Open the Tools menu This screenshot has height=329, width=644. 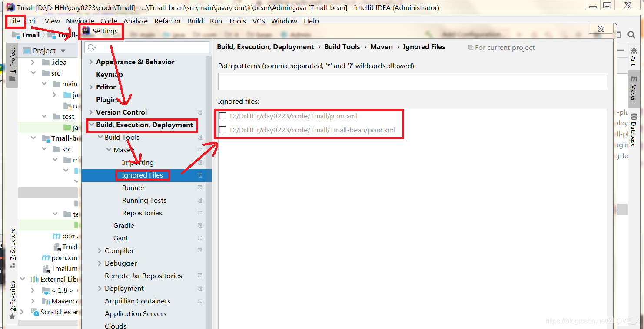[237, 21]
